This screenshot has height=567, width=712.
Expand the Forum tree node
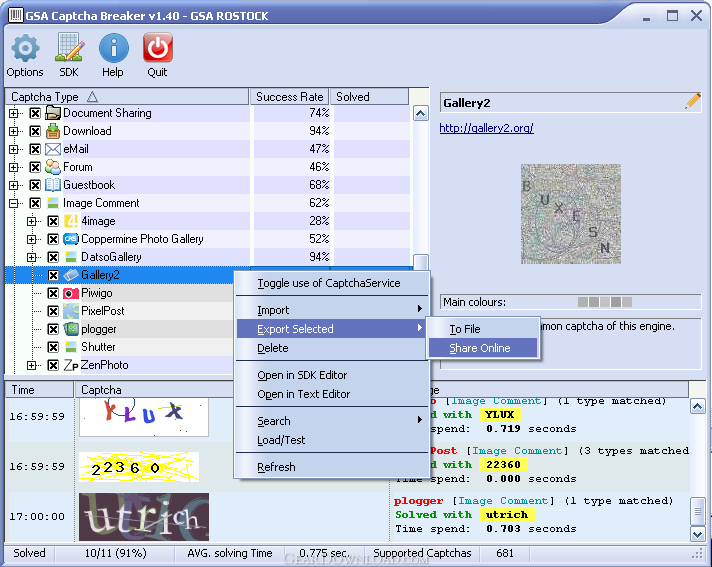pyautogui.click(x=14, y=167)
